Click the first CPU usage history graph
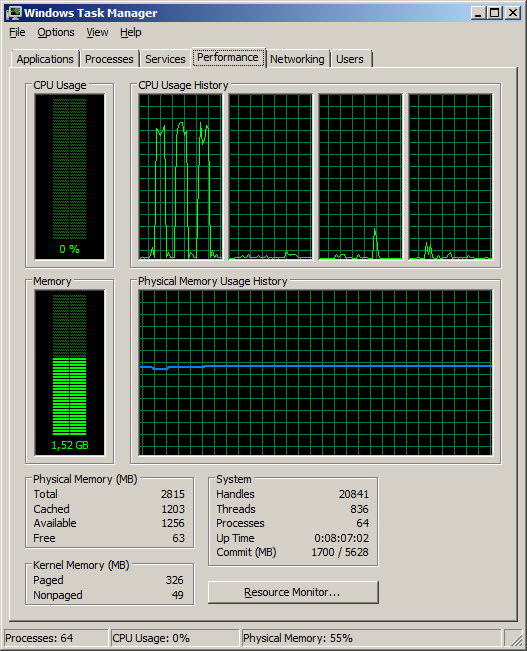 [181, 176]
